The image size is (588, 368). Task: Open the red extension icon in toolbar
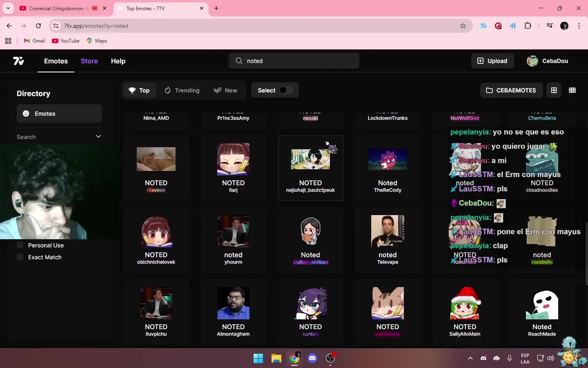pos(498,26)
